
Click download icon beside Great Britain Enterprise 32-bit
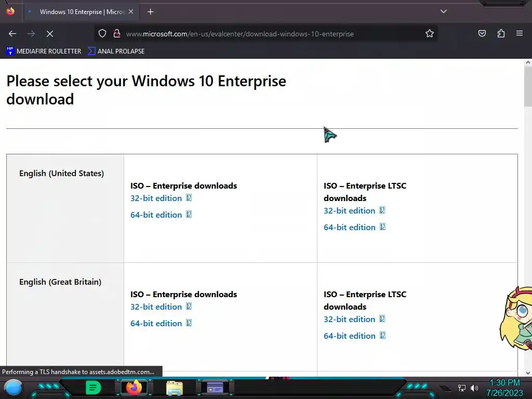(x=189, y=307)
